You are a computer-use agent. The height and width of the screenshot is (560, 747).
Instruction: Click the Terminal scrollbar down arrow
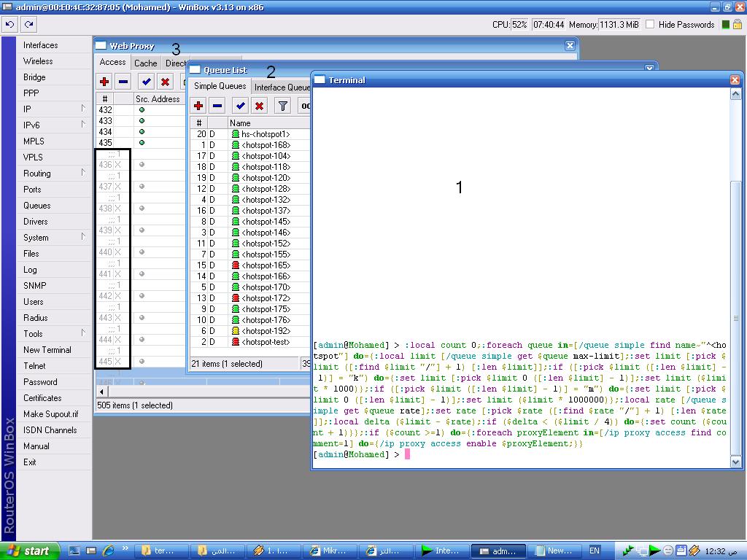[735, 462]
